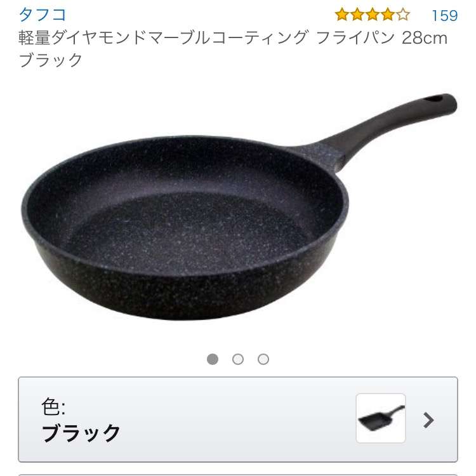Tap the hanging hole on pan handle
This screenshot has height=476, width=476.
[x=433, y=98]
